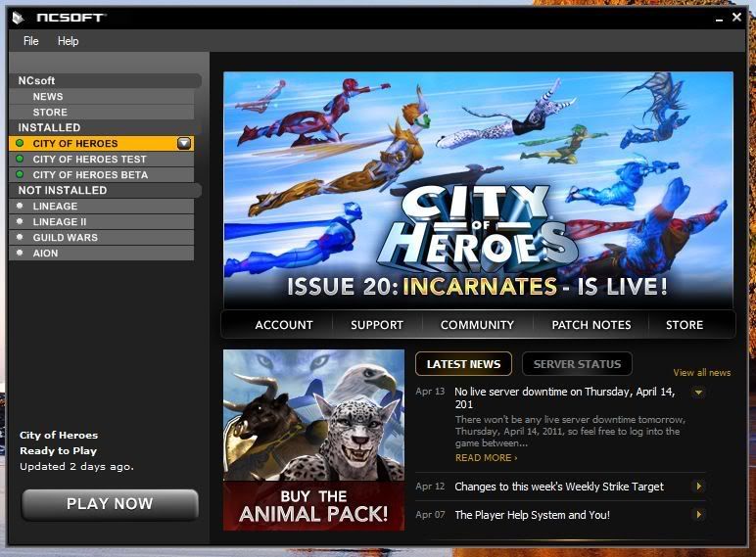Open the Account section
756x557 pixels.
click(x=284, y=325)
